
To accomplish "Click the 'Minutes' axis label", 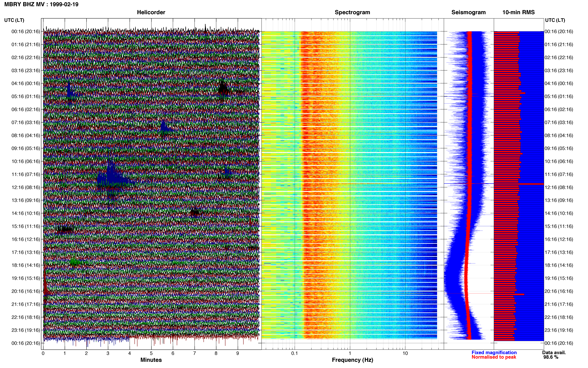I will [x=151, y=360].
